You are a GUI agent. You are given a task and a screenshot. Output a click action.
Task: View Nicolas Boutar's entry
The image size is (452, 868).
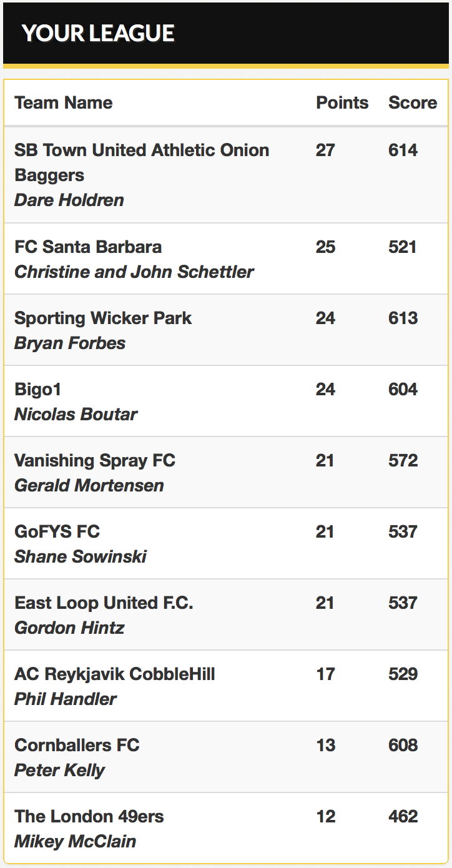click(76, 415)
